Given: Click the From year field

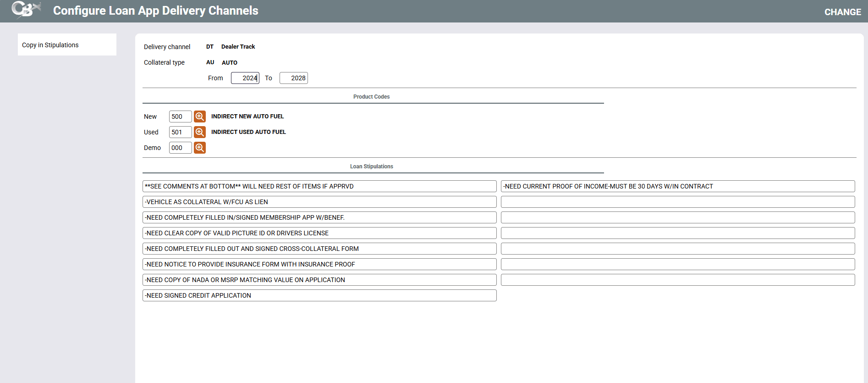Looking at the screenshot, I should click(245, 78).
